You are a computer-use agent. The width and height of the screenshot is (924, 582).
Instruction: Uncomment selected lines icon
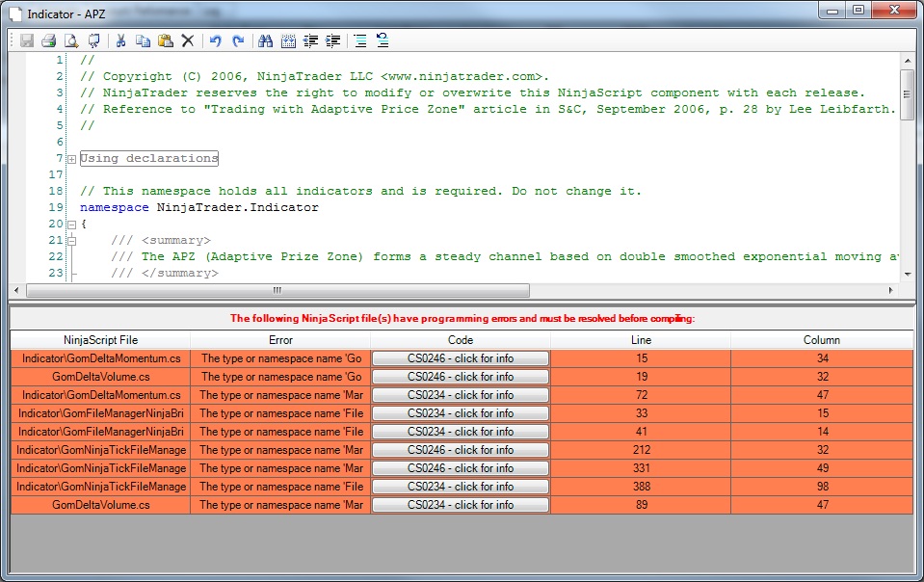383,40
